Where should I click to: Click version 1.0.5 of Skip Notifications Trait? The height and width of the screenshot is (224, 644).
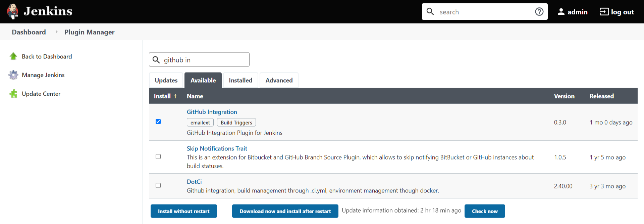coord(560,157)
